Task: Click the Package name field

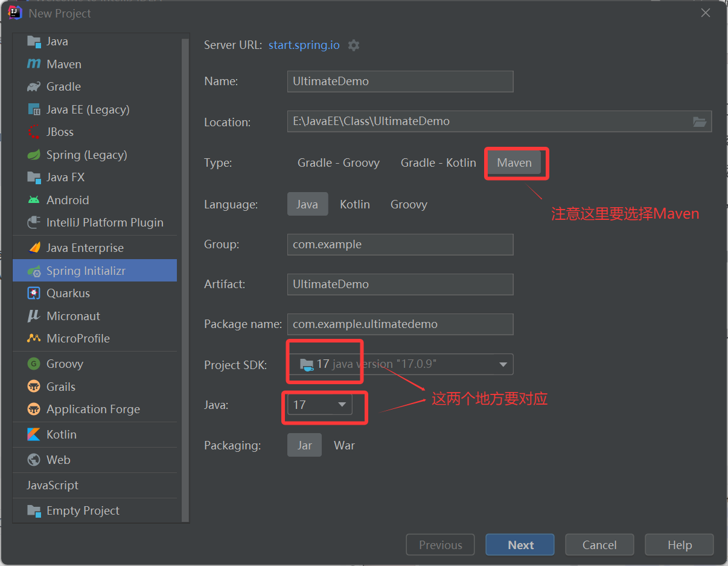Action: 400,324
